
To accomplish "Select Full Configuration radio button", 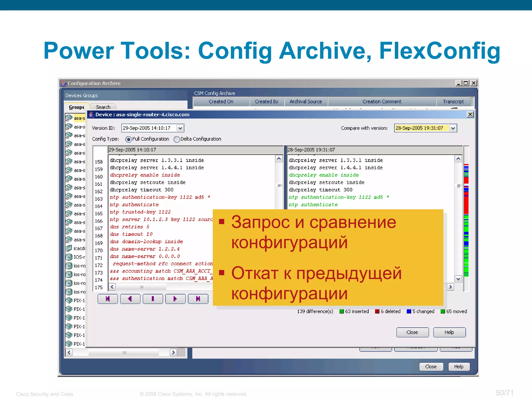I will coord(128,139).
